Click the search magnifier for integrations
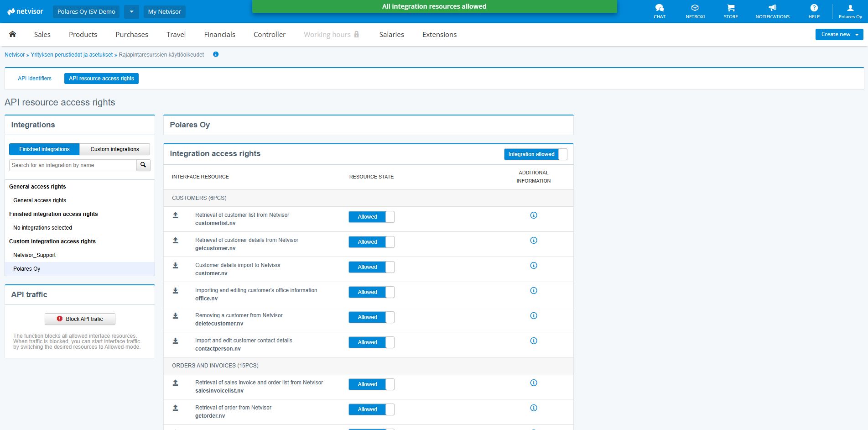Screen dimensions: 868x430 (143, 165)
